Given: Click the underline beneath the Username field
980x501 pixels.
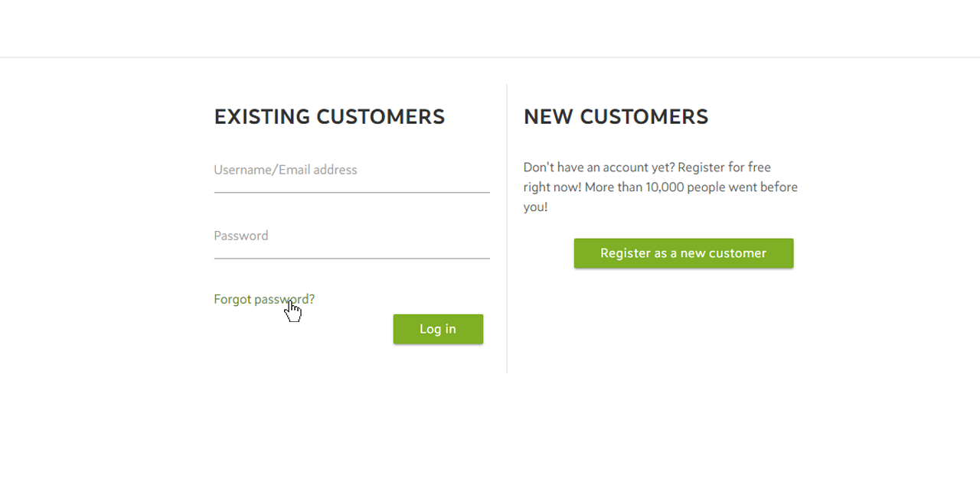Looking at the screenshot, I should [x=351, y=193].
